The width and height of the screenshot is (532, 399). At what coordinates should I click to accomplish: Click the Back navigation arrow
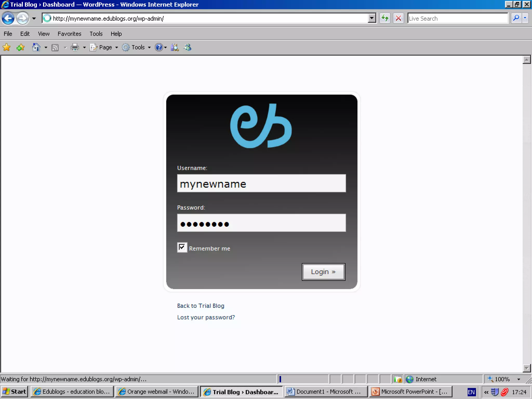8,18
